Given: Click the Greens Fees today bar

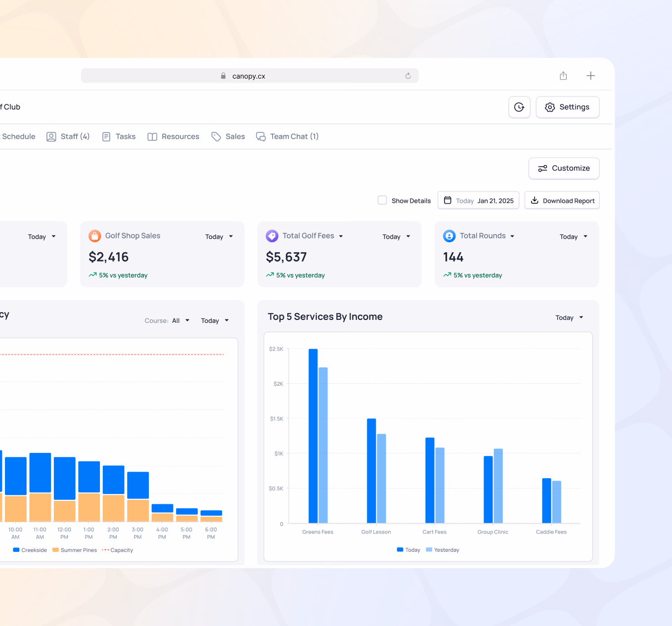Looking at the screenshot, I should [313, 436].
